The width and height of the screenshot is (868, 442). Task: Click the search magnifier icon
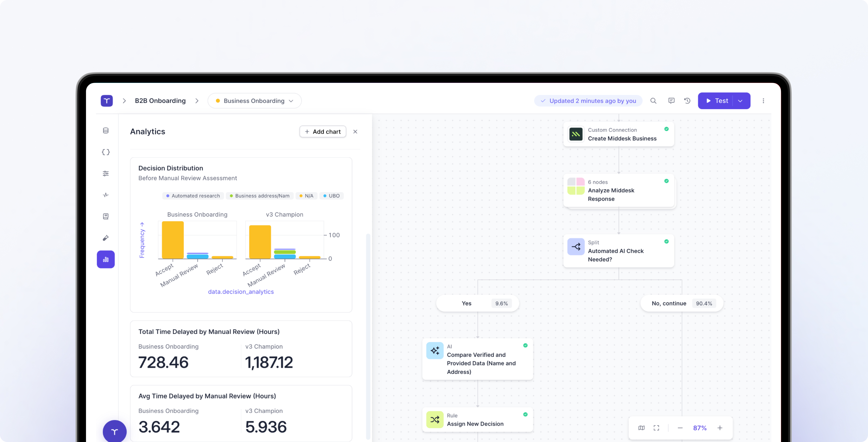click(x=653, y=101)
